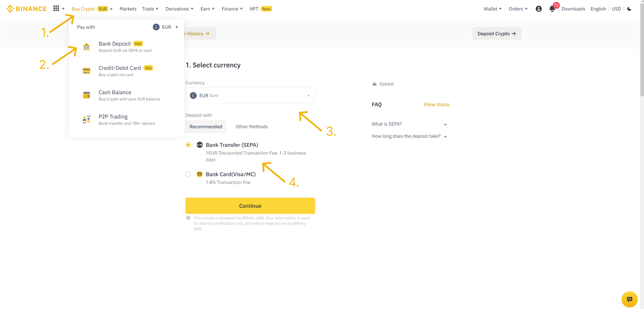Viewport: 644px width, 309px height.
Task: Open the EUR Euro currency dropdown
Action: pyautogui.click(x=250, y=95)
